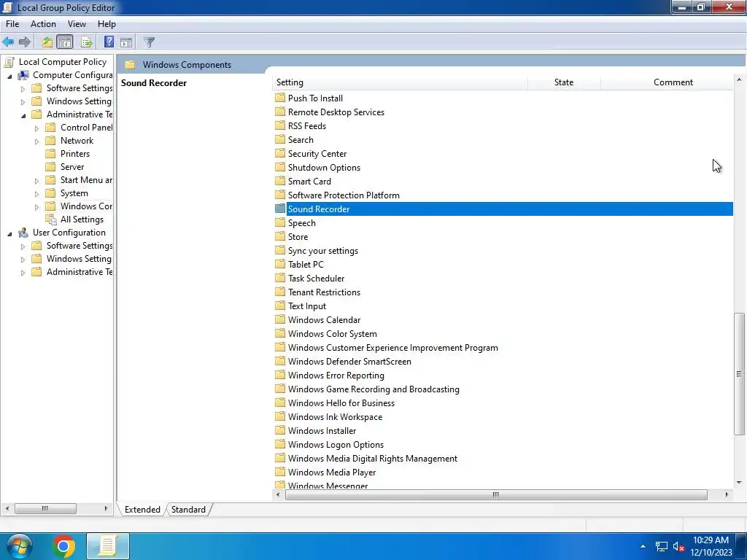Select the Push To Install folder

point(315,98)
